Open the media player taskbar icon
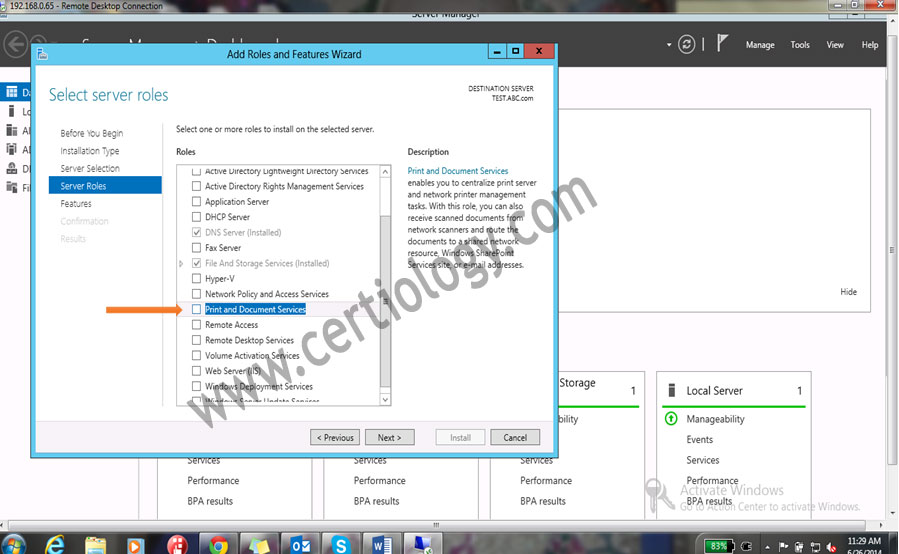The width and height of the screenshot is (899, 554). coord(135,545)
